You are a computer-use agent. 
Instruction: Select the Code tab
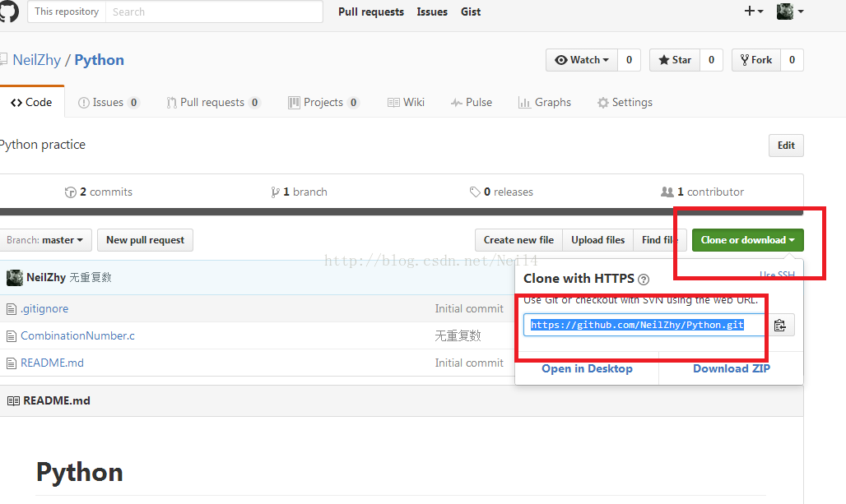point(32,102)
